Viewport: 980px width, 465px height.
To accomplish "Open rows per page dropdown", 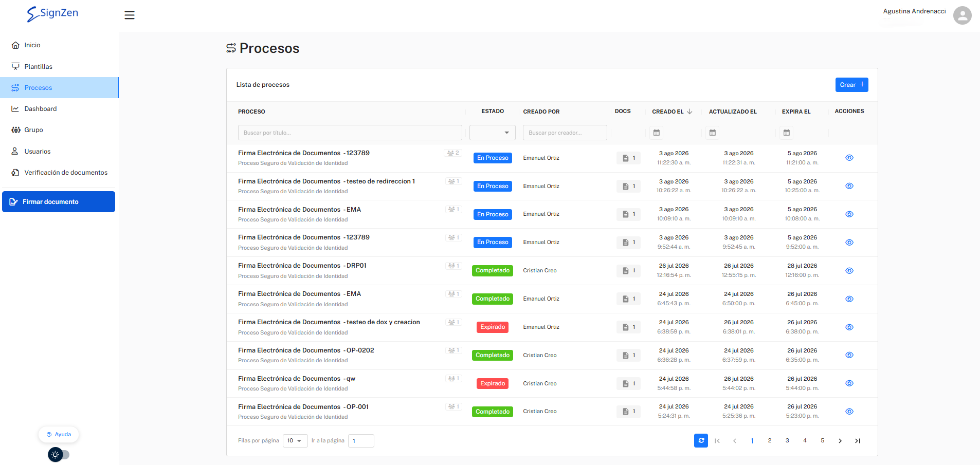I will (295, 441).
